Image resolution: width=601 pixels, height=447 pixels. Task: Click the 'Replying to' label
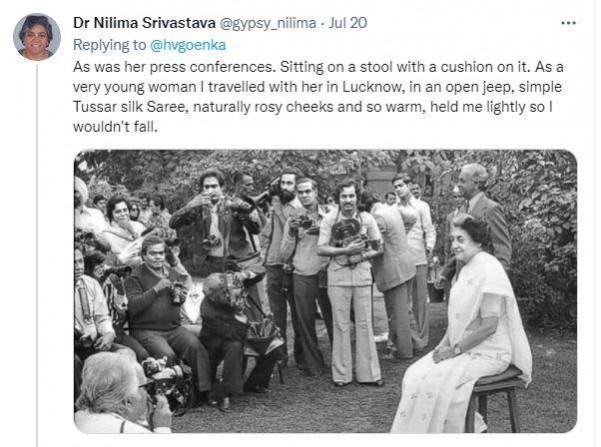coord(110,44)
